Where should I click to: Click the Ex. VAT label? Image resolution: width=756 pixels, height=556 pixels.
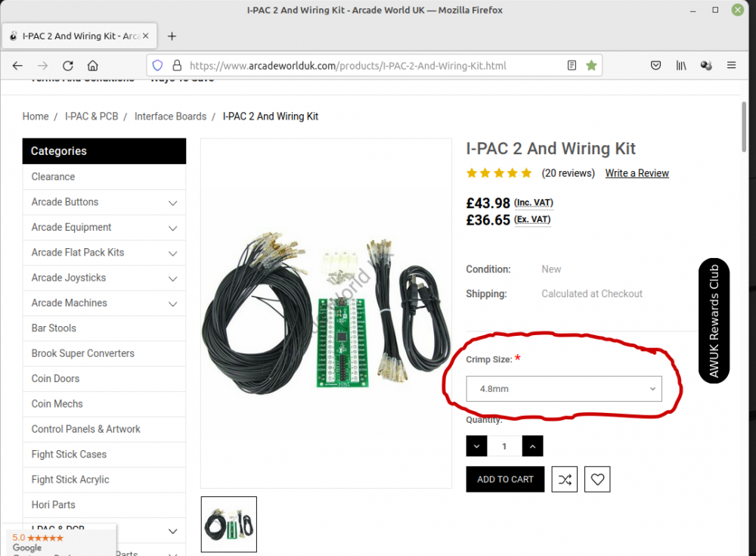click(x=531, y=219)
